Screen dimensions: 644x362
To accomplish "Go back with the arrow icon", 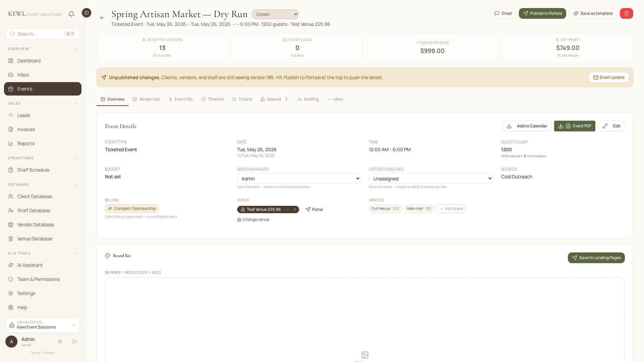I will click(102, 18).
